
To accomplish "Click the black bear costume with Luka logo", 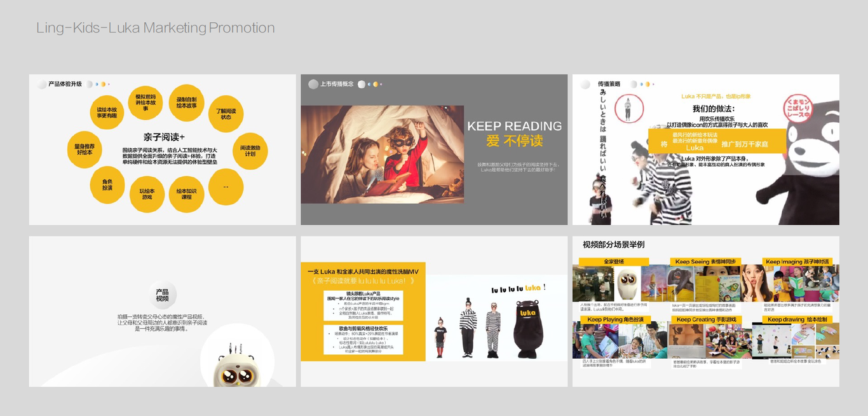I will 528,329.
